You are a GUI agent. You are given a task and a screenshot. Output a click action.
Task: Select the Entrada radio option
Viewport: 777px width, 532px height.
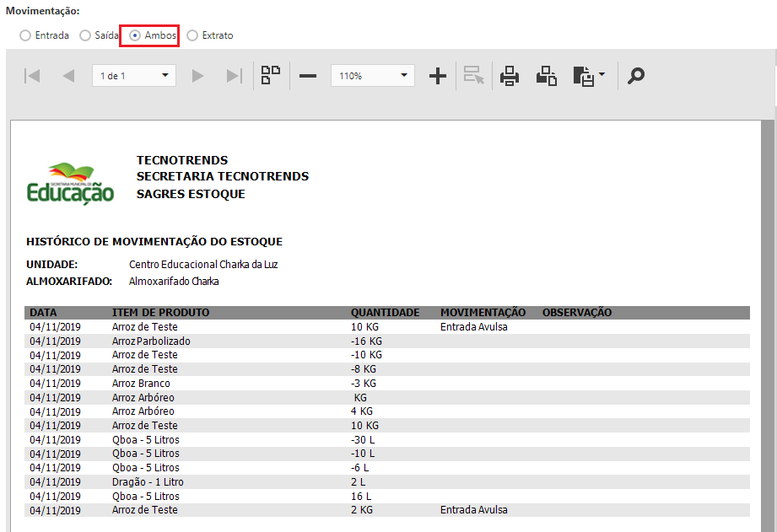(25, 35)
